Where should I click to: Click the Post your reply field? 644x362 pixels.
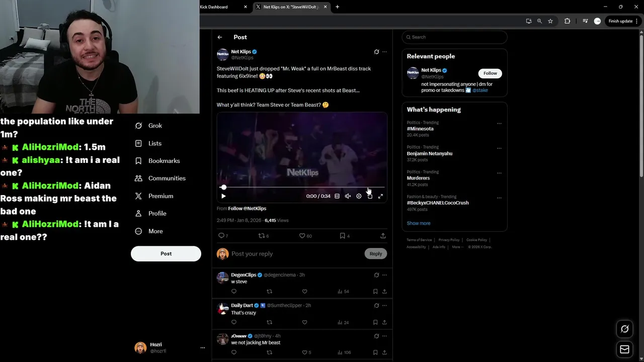[x=296, y=254]
